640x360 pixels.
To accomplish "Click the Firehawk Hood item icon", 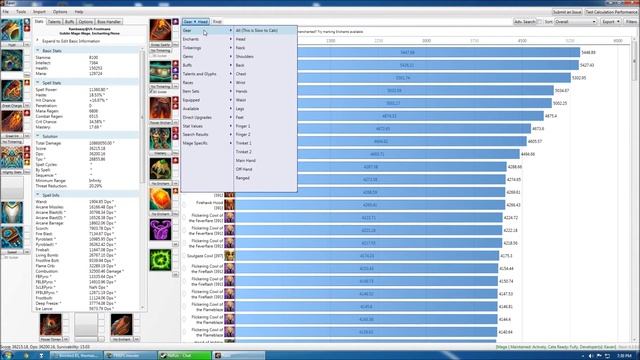I will coord(230,205).
